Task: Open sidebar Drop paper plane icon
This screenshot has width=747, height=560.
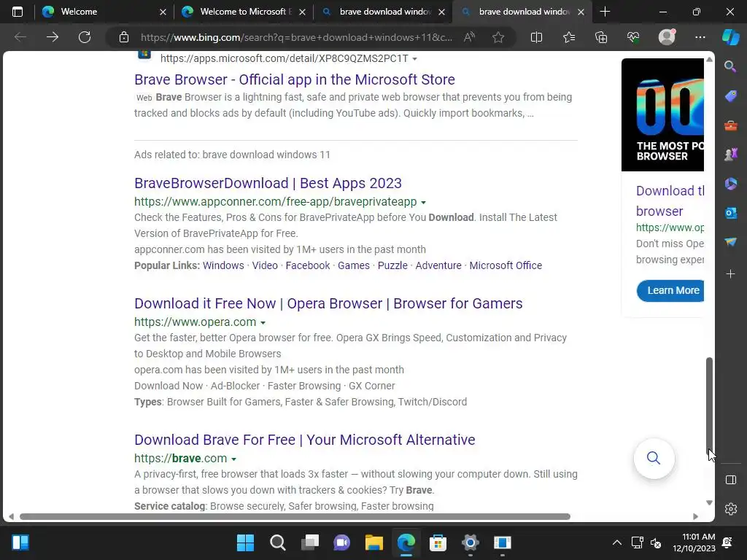Action: [730, 242]
